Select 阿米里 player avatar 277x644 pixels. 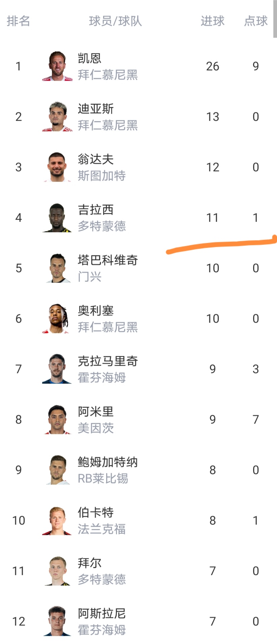point(57,420)
